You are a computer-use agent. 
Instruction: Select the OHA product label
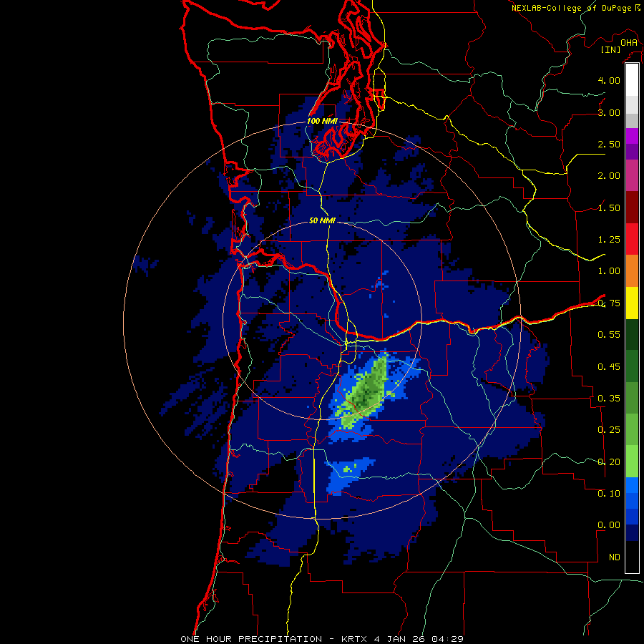click(629, 43)
